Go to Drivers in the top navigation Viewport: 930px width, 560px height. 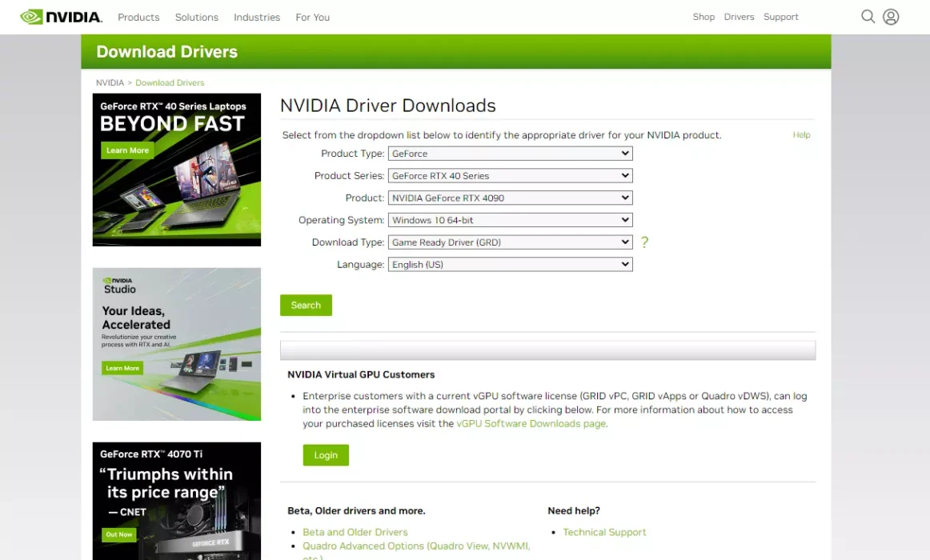[x=739, y=17]
